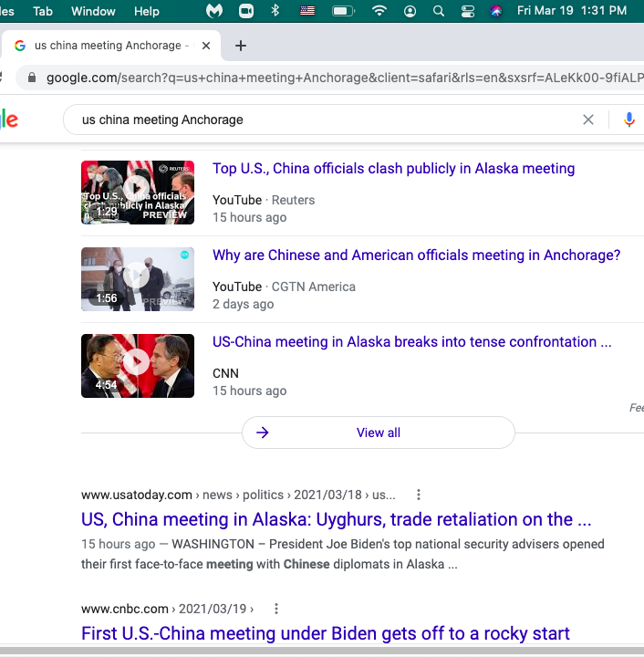The image size is (644, 657).
Task: Open the US flag input source menu
Action: pos(307,11)
